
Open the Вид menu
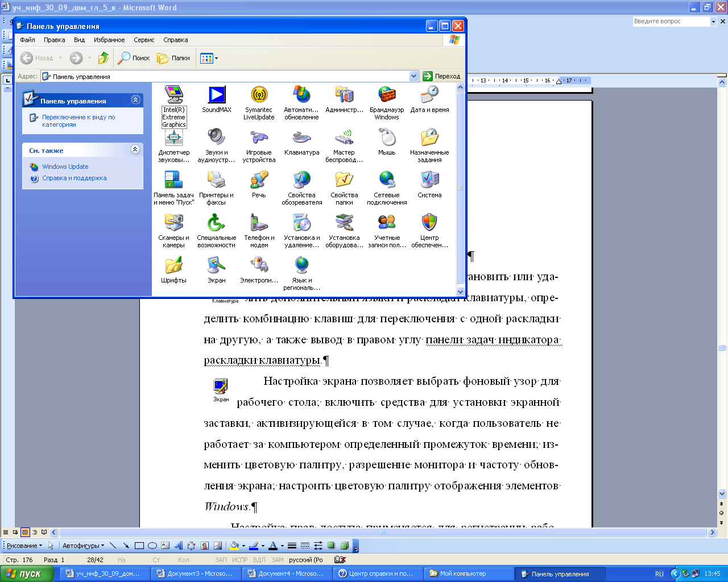[80, 40]
